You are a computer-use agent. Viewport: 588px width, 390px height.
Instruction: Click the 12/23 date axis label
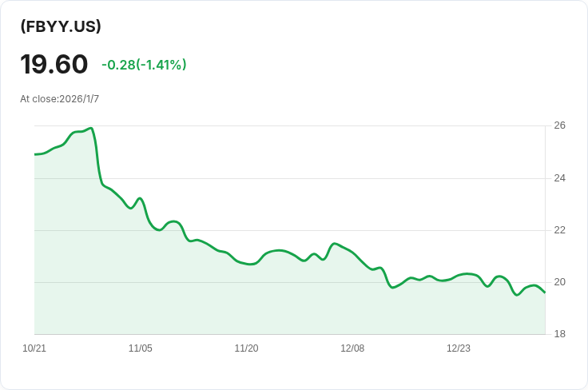click(459, 348)
